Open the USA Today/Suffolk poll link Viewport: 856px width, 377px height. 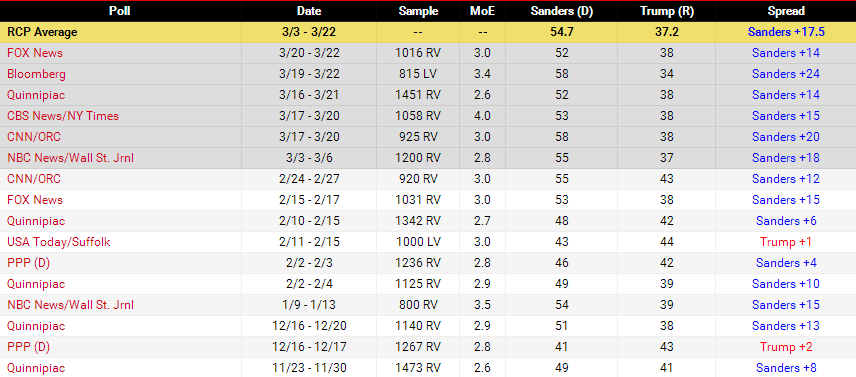point(58,242)
